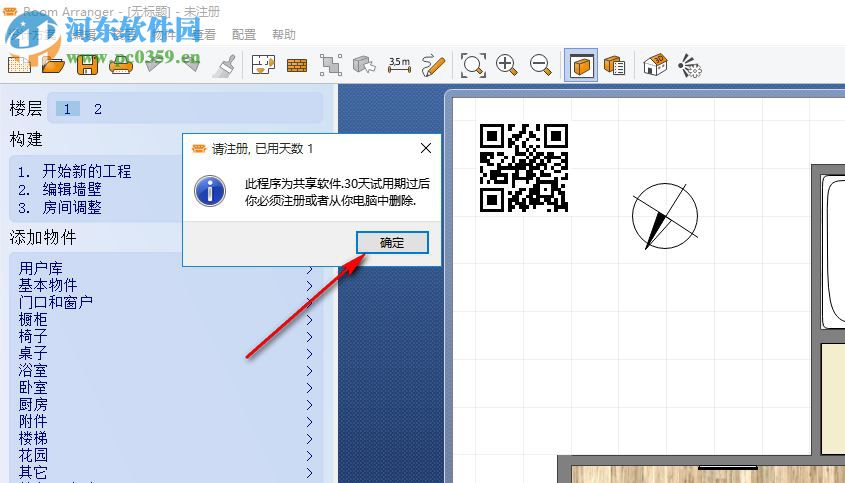Zoom out with the minus magnifier

click(x=540, y=65)
